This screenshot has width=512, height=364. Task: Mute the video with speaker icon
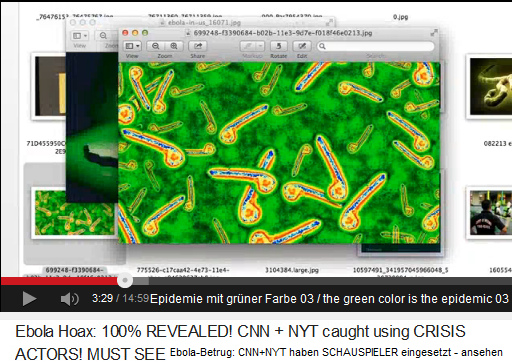click(70, 299)
